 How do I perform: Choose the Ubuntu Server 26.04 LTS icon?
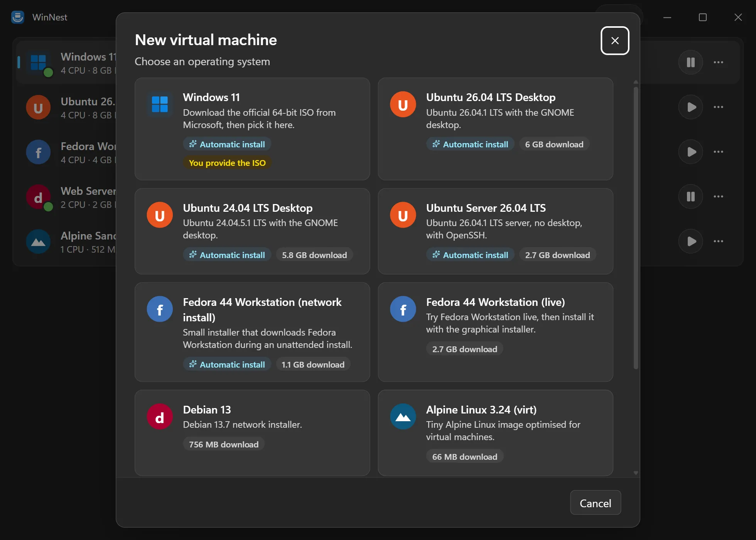403,215
